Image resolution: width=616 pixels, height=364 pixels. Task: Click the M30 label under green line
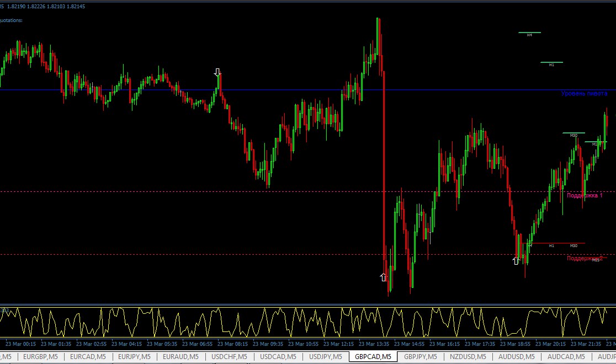(x=573, y=136)
